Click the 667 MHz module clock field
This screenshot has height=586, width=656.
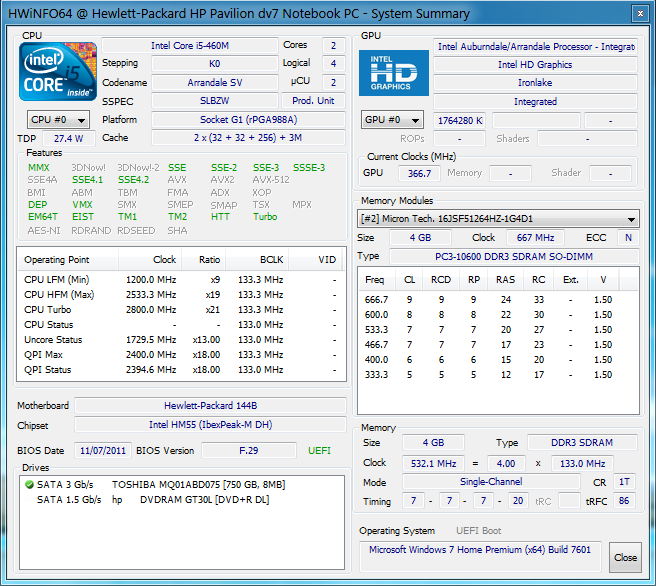(535, 238)
